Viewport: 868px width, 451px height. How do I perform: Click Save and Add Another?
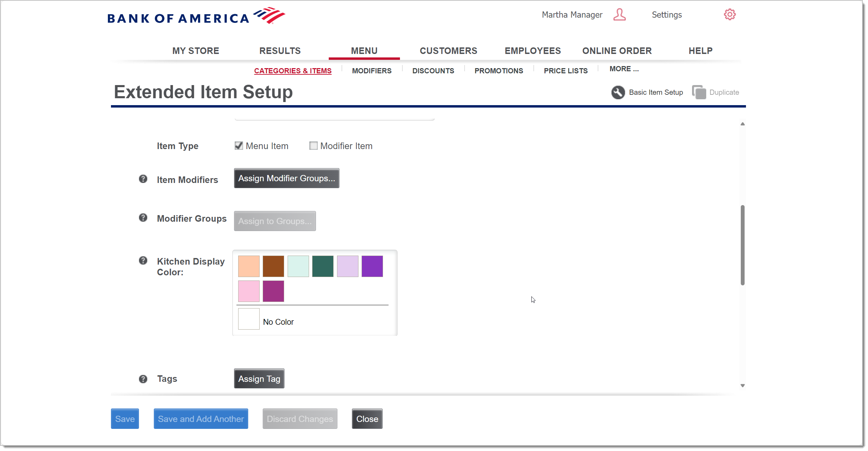point(201,419)
